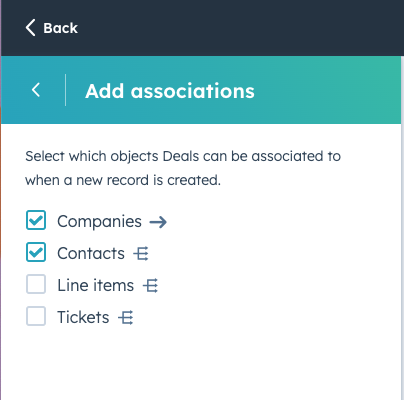Screen dimensions: 404x400
Task: Select the Companies label text
Action: pyautogui.click(x=99, y=221)
